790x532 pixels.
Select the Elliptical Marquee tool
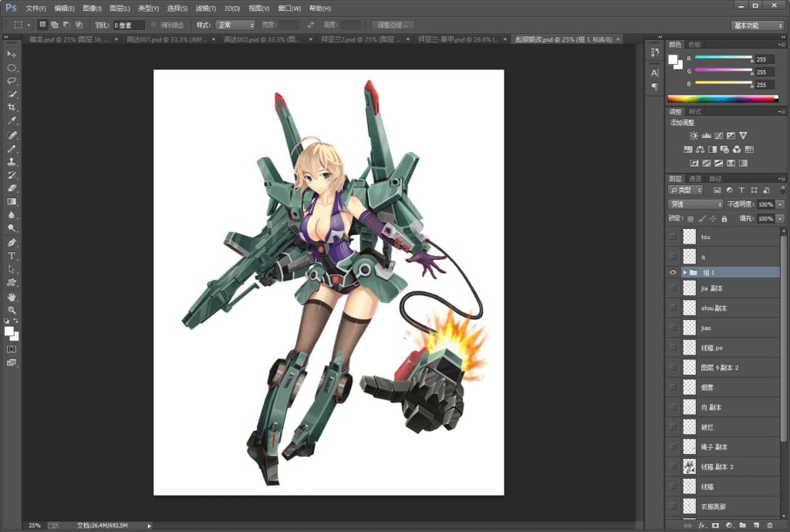pos(11,67)
